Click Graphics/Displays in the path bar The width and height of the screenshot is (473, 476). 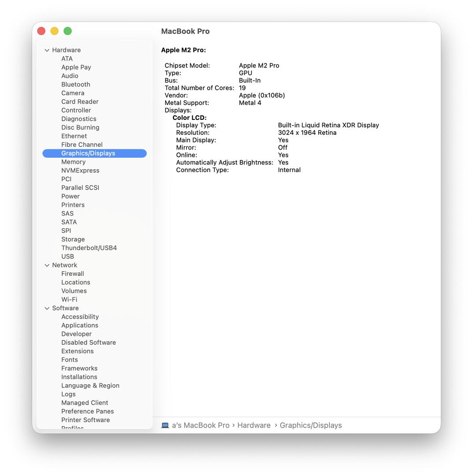click(x=310, y=425)
